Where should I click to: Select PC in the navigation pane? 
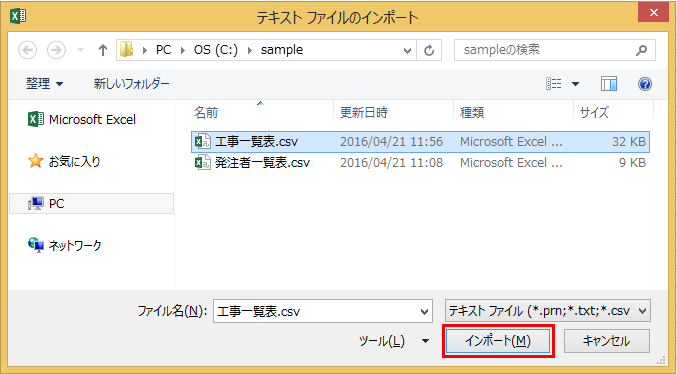click(92, 203)
